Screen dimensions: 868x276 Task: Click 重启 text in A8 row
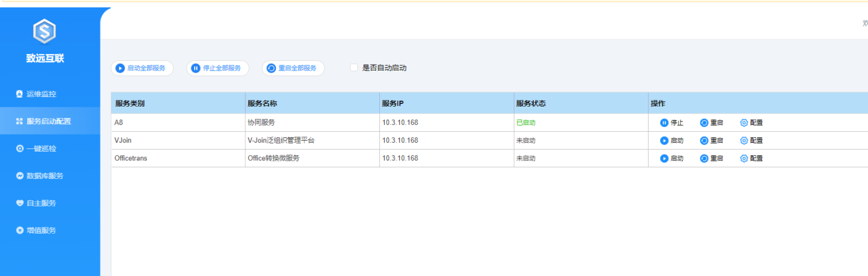(x=717, y=123)
